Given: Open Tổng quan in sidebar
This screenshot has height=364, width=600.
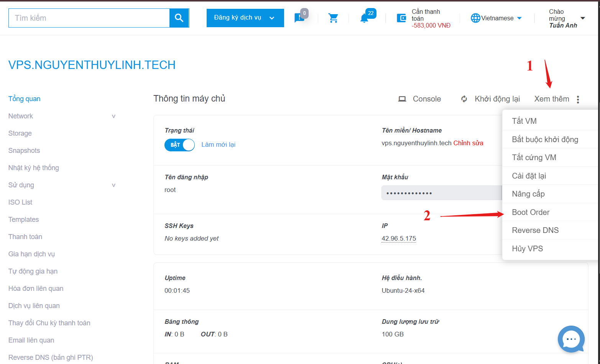Looking at the screenshot, I should tap(25, 99).
